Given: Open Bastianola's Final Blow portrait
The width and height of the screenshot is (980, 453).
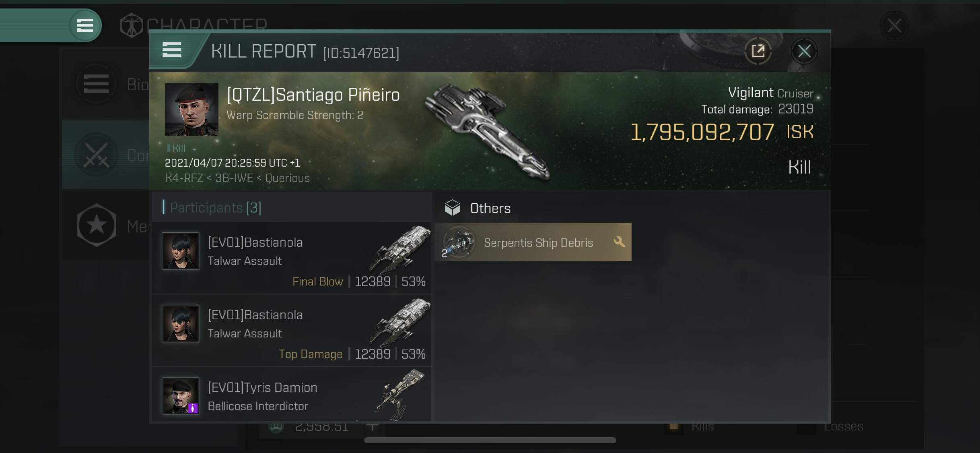Looking at the screenshot, I should point(180,251).
